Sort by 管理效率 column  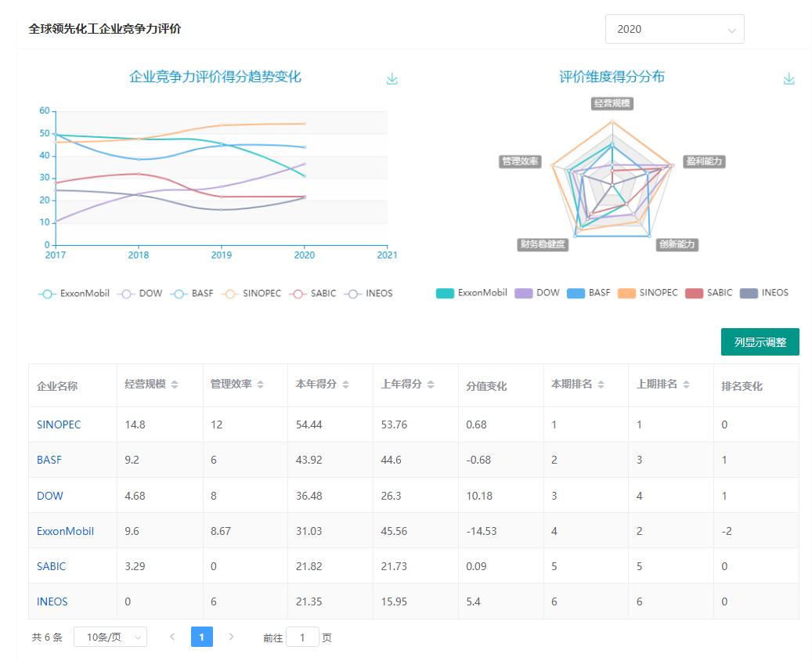pos(260,385)
